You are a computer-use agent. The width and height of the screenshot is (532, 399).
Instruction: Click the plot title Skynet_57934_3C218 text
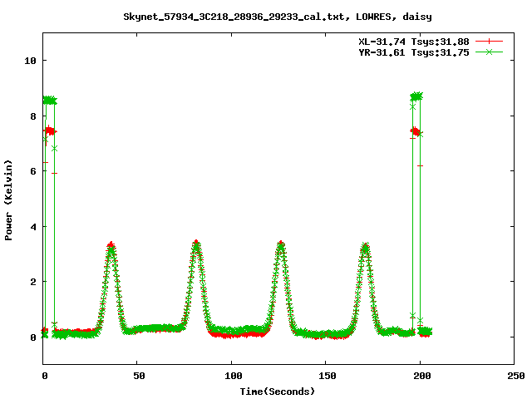277,17
